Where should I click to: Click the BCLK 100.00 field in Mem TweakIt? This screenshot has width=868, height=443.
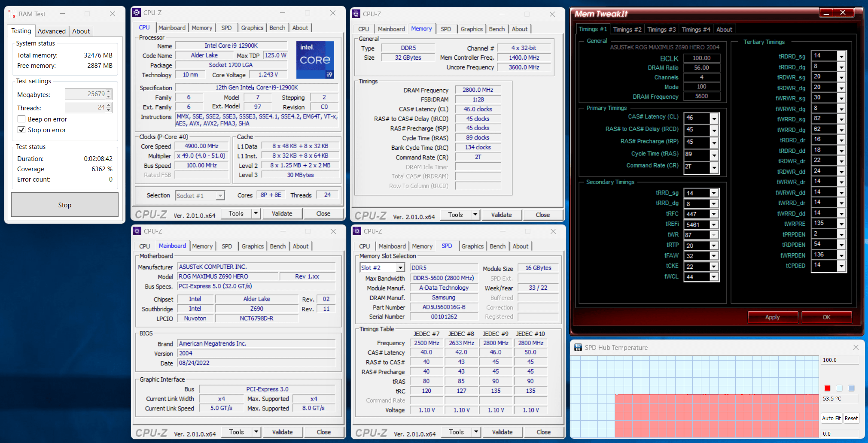tap(701, 58)
